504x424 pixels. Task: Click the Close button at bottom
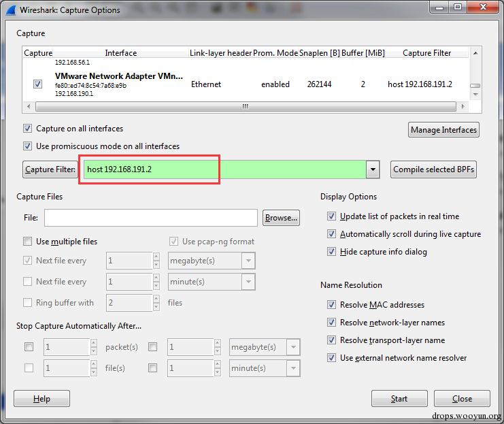[462, 399]
